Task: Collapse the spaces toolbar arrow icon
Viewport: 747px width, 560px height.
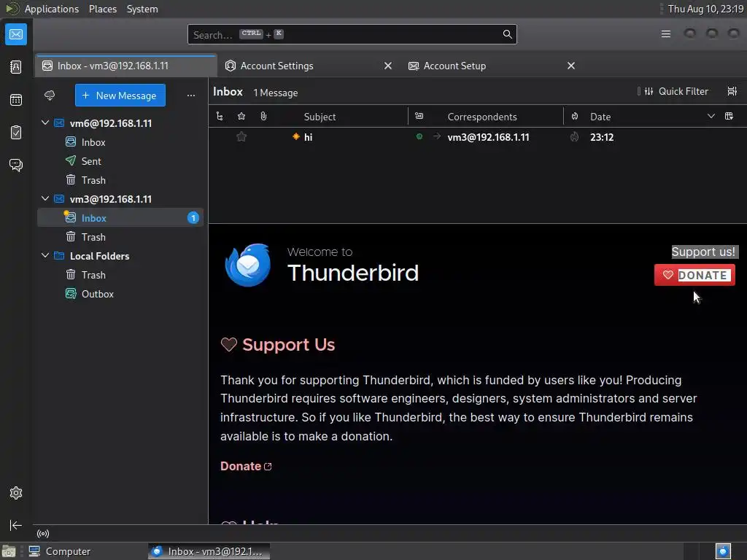Action: [x=16, y=525]
